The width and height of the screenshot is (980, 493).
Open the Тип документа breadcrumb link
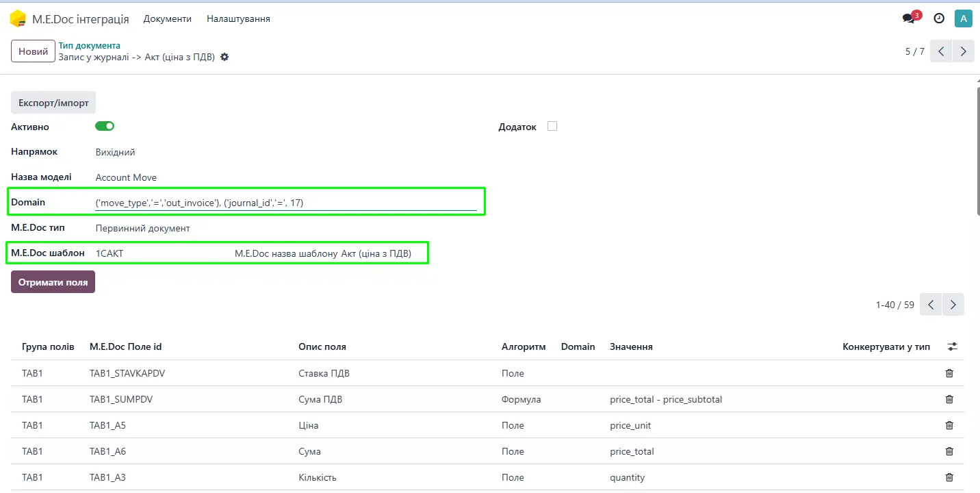point(89,46)
